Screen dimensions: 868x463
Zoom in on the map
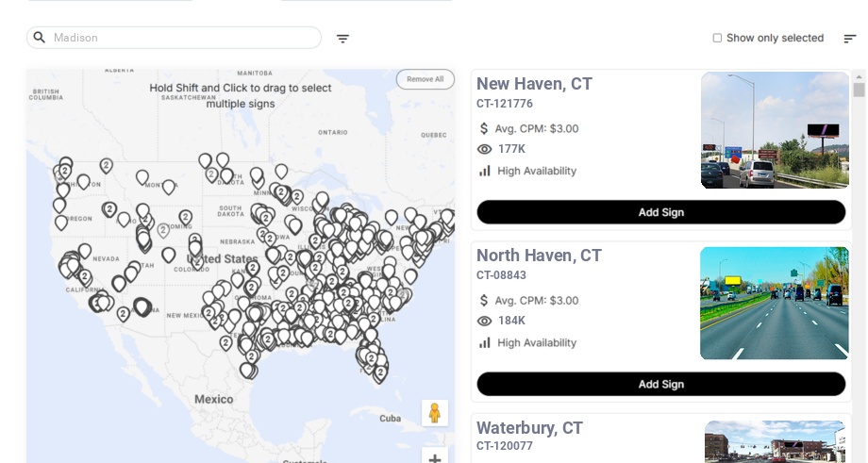[434, 458]
